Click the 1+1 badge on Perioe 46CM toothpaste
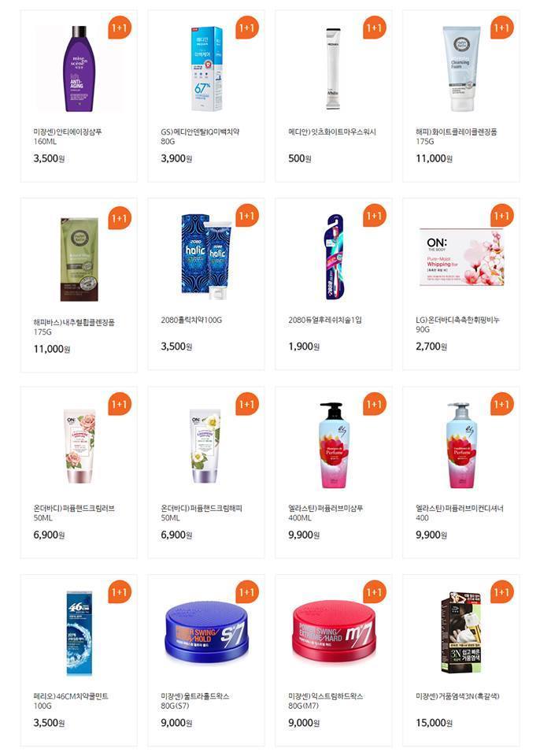The width and height of the screenshot is (540, 756). click(119, 592)
